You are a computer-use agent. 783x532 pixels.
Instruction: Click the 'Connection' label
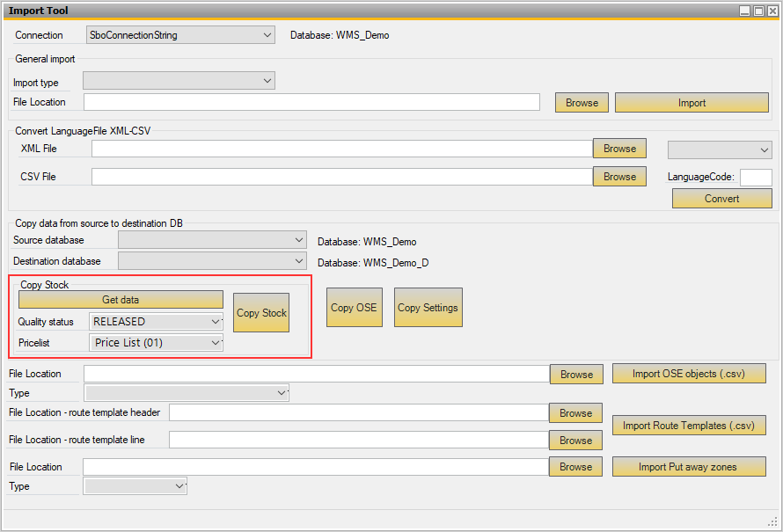tap(39, 35)
